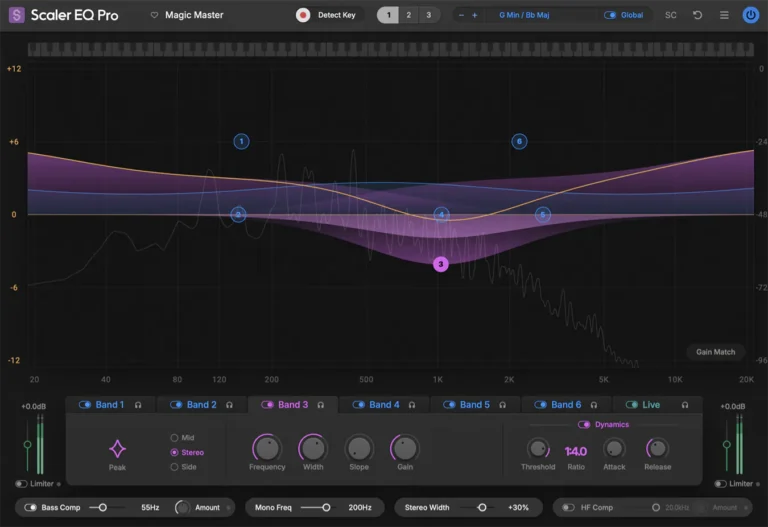
Task: Select the pink EQ node 3
Action: click(x=441, y=264)
